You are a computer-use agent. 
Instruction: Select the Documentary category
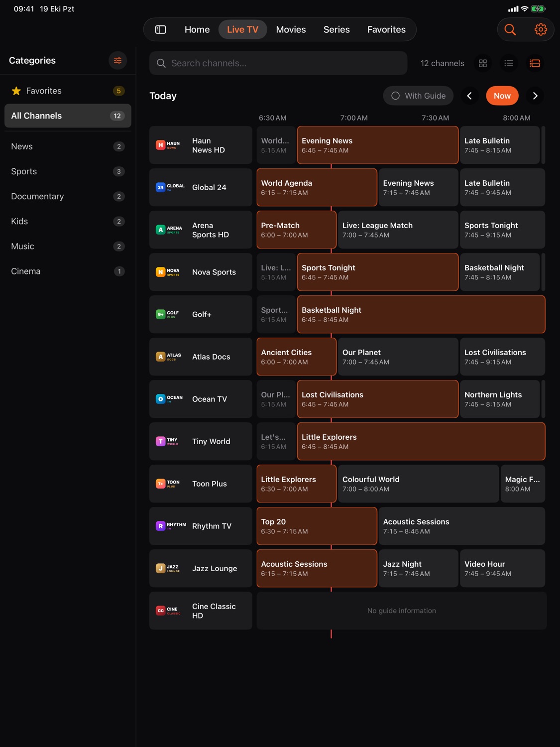(x=68, y=196)
